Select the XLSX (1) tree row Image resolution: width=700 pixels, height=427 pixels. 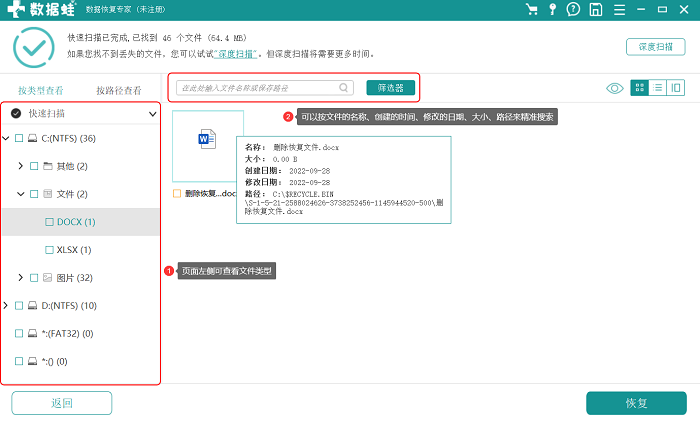81,250
